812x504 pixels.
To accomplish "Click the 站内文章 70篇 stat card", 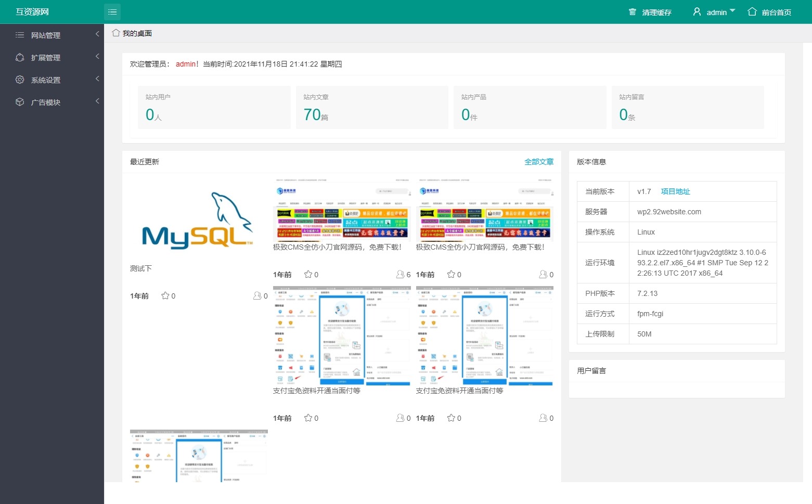I will point(372,107).
